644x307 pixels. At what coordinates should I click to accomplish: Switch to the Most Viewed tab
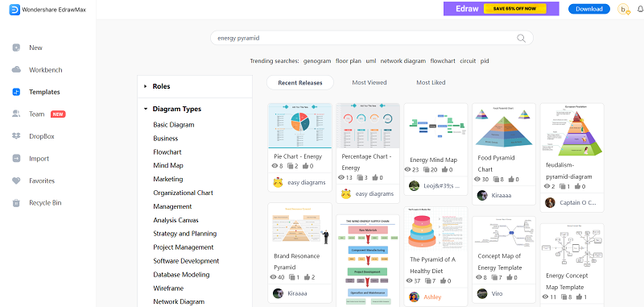(369, 83)
